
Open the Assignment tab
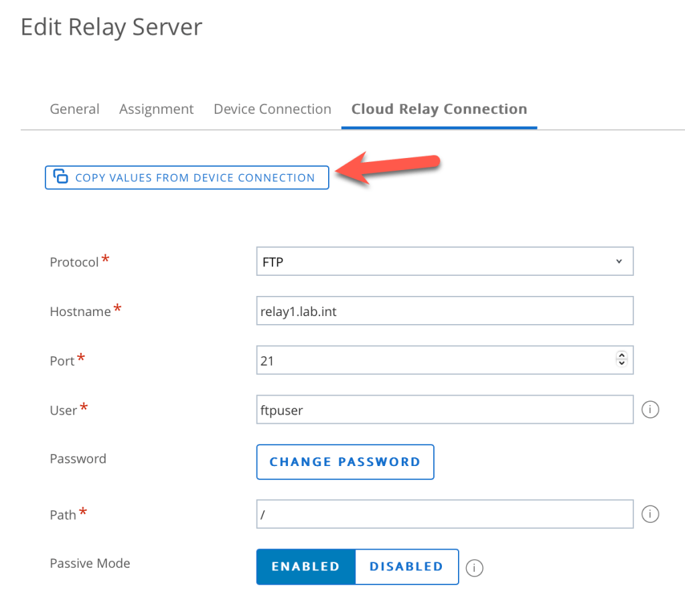click(x=156, y=109)
